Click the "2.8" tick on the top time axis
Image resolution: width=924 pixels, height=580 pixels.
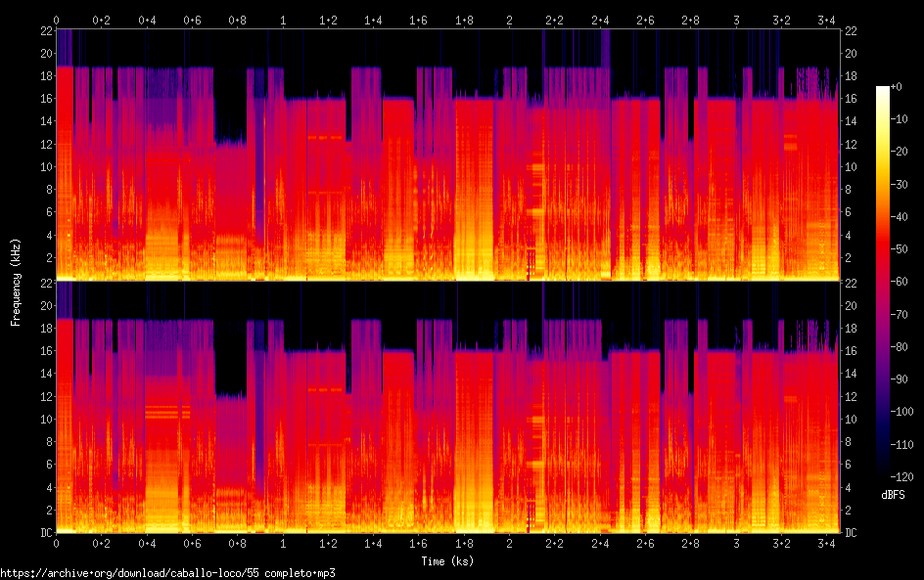point(691,20)
